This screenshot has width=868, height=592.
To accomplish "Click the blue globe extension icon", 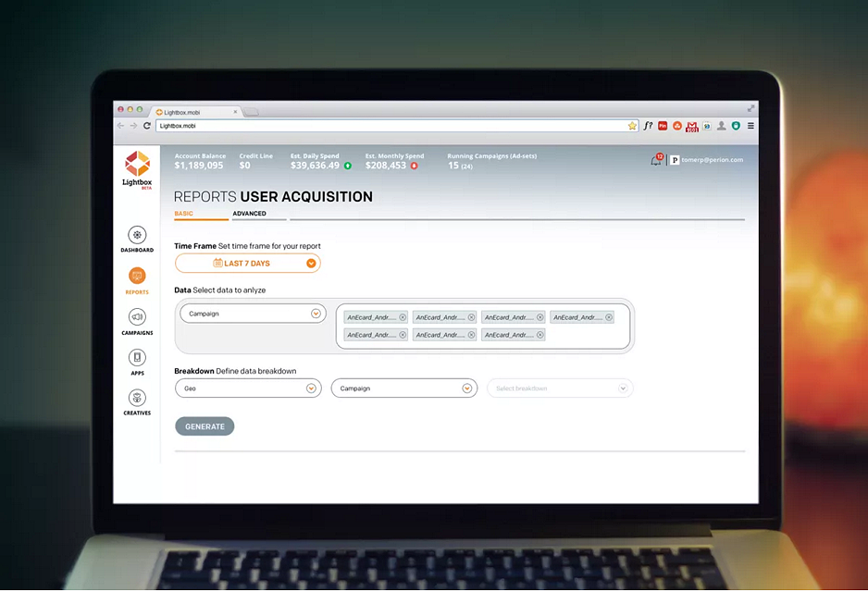I will coord(707,126).
